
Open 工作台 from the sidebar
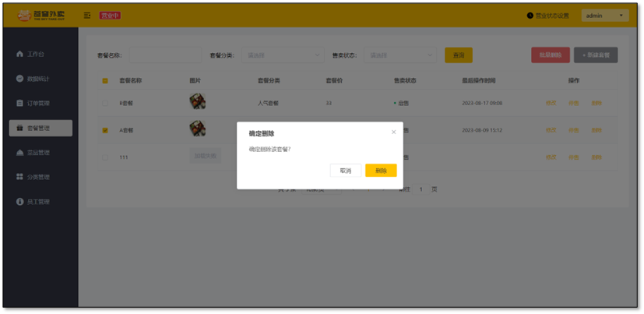coord(32,55)
